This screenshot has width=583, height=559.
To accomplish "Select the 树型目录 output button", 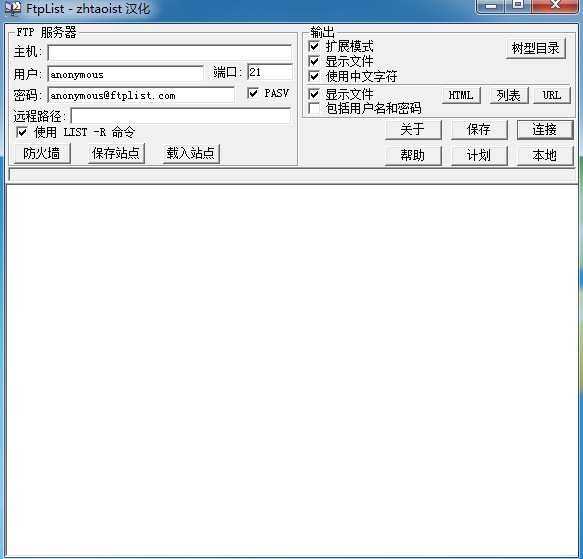I will pyautogui.click(x=536, y=48).
